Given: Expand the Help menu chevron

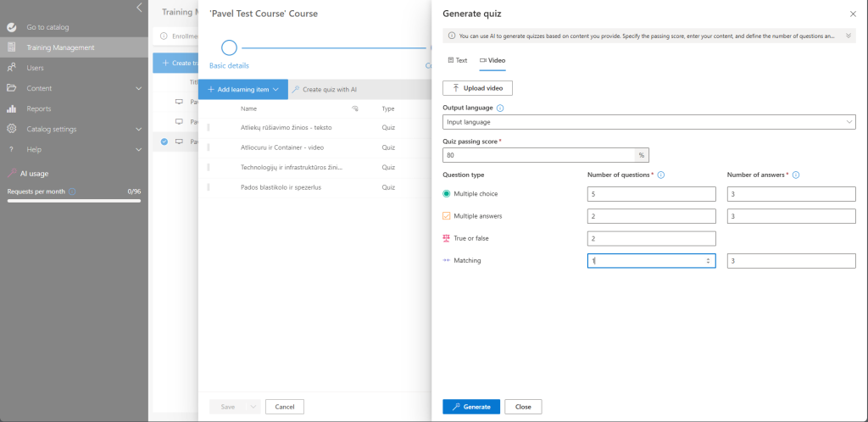Looking at the screenshot, I should coord(138,150).
